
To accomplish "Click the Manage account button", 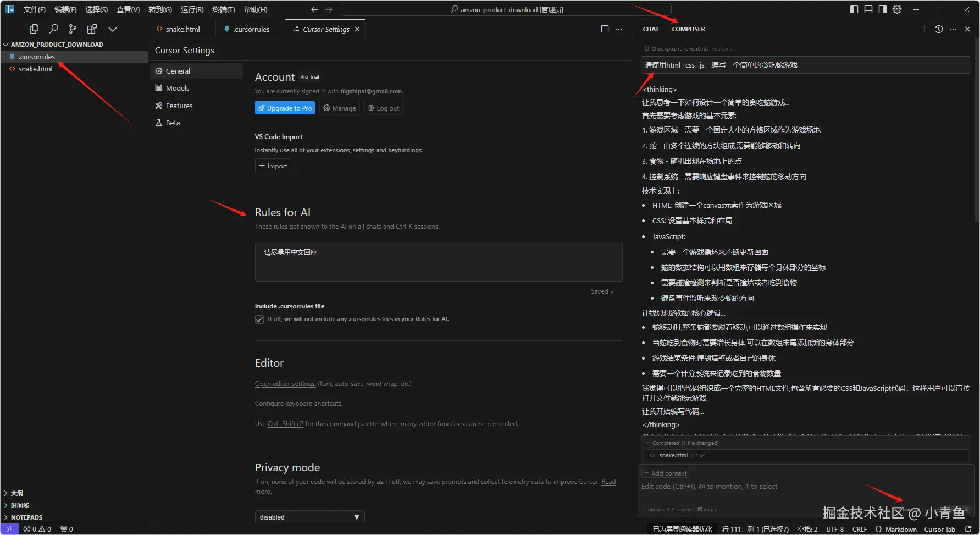I will [340, 108].
